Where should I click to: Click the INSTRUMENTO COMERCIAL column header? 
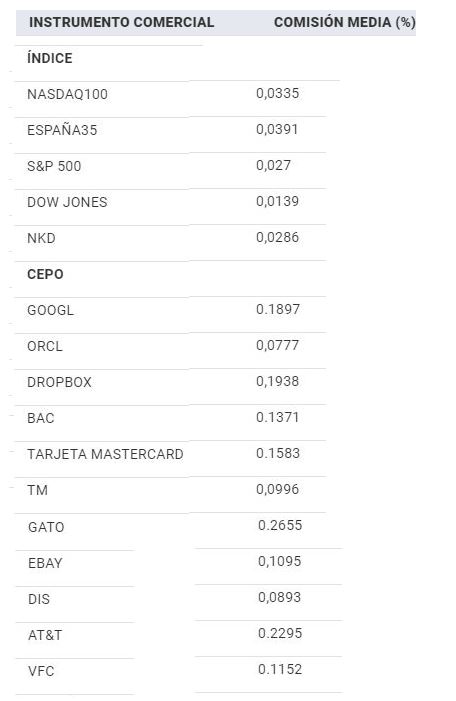[x=121, y=22]
